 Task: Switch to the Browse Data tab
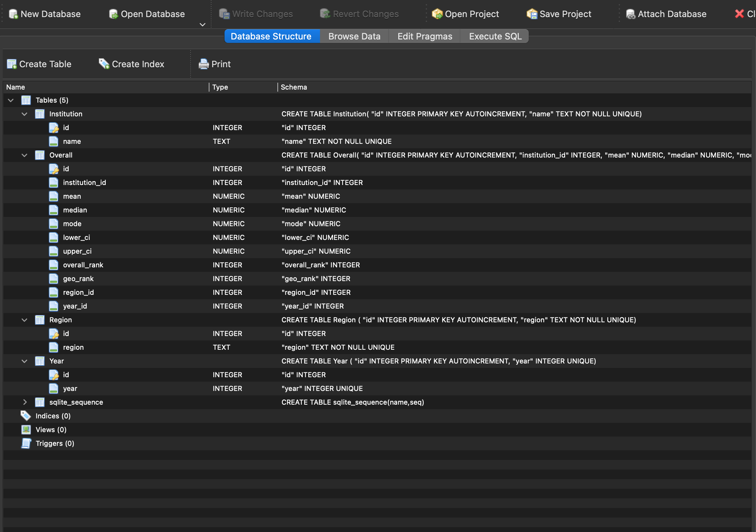pos(354,36)
